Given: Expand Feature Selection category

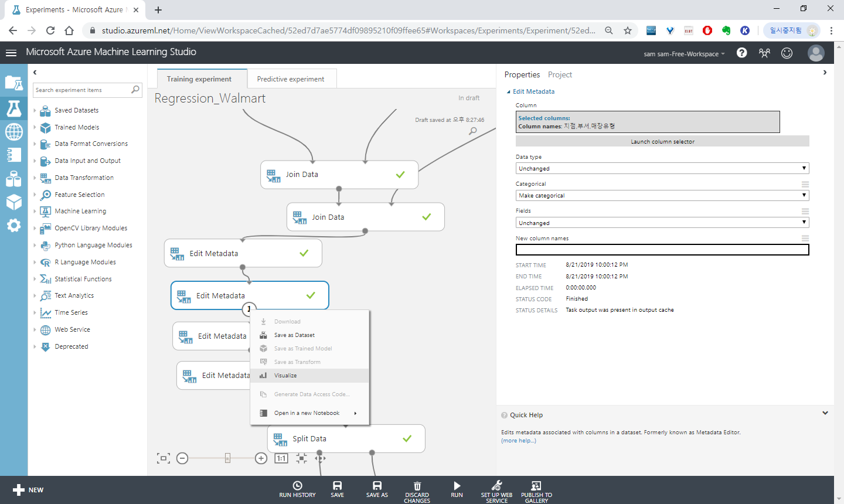Looking at the screenshot, I should 35,195.
